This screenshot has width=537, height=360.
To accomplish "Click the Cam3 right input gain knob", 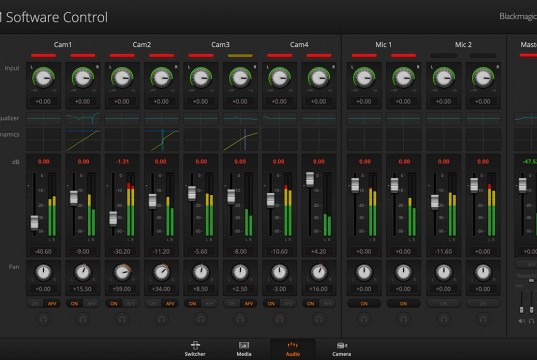I will tap(240, 78).
